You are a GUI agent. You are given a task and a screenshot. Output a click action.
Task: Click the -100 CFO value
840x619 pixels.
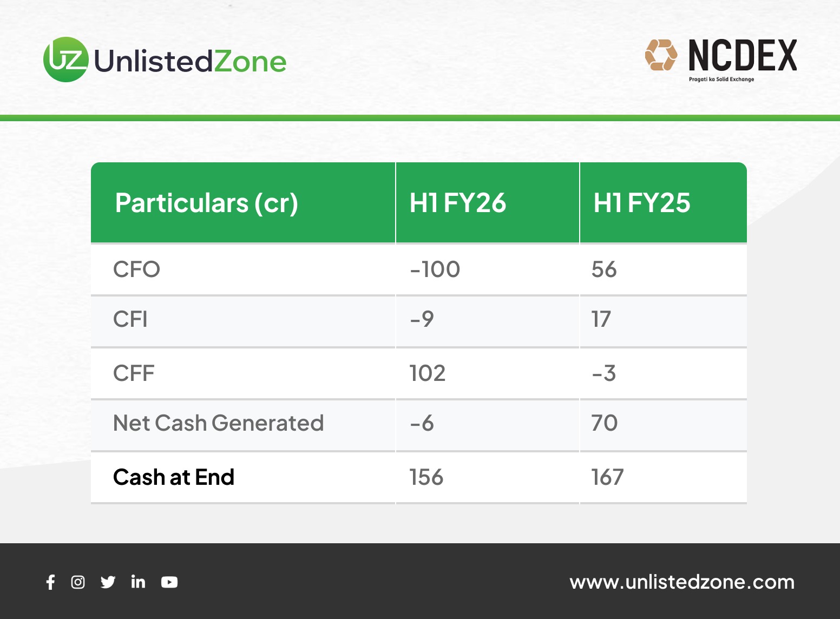pos(435,269)
